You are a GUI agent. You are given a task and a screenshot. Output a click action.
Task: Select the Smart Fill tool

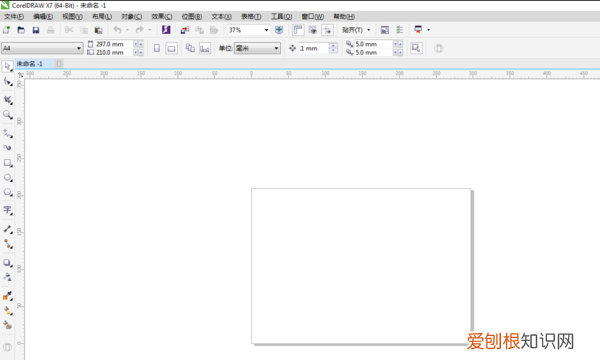pyautogui.click(x=7, y=325)
